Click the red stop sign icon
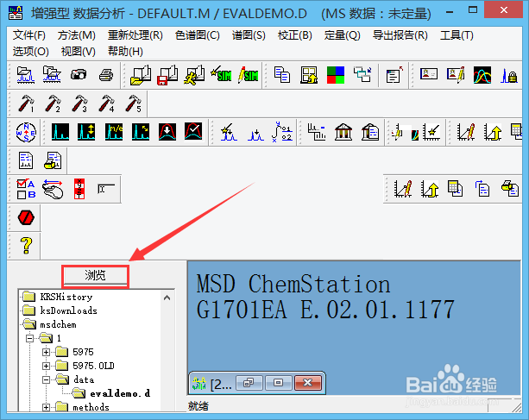This screenshot has width=529, height=420. coord(26,217)
